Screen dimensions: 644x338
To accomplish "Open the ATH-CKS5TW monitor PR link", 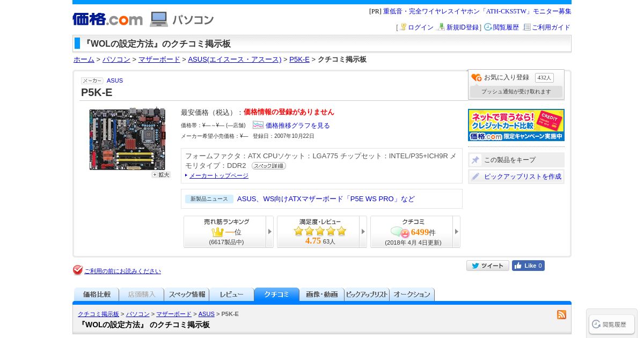I will (477, 11).
